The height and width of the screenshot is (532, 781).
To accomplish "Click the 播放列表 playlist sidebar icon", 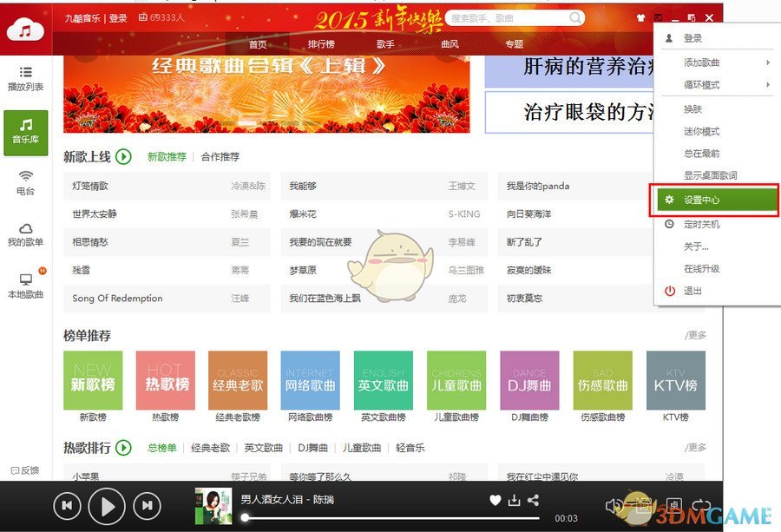I will pos(26,79).
